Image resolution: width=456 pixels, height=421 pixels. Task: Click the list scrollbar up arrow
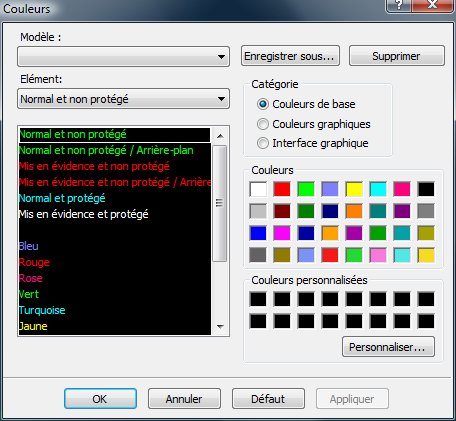click(220, 136)
